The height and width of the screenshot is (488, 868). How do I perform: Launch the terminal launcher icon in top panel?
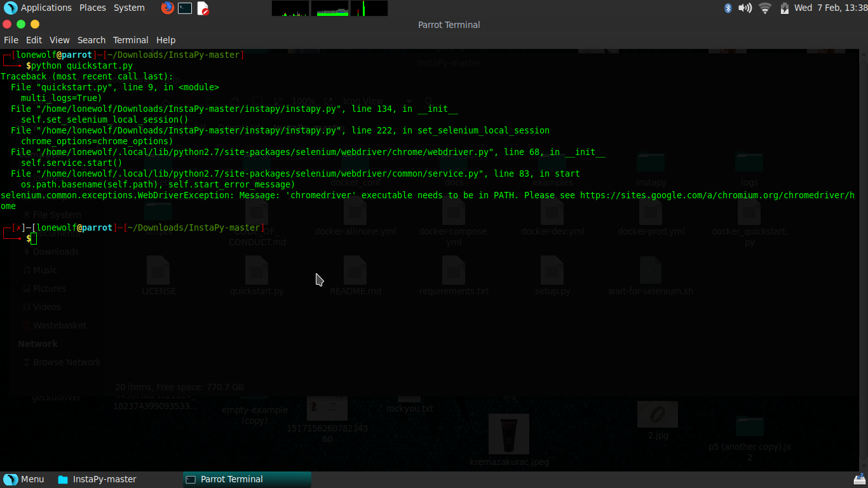point(185,8)
